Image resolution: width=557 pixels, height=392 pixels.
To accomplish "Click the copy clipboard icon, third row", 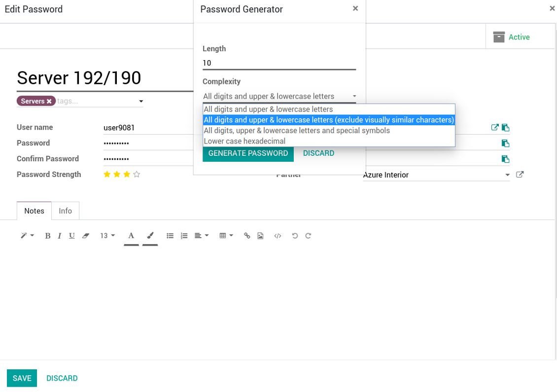I will 506,159.
